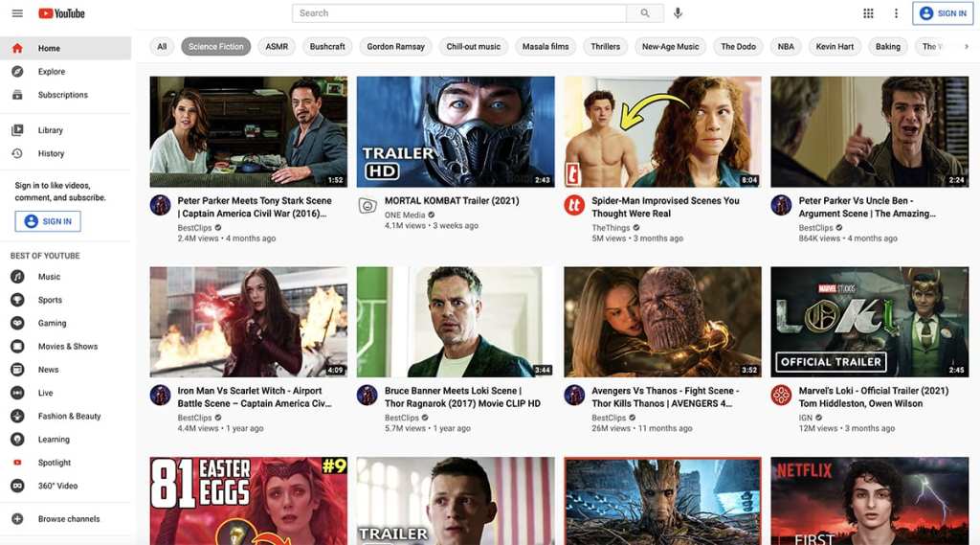This screenshot has height=545, width=980.
Task: Play Iron Man Vs Scarlet Witch thumbnail
Action: point(249,322)
